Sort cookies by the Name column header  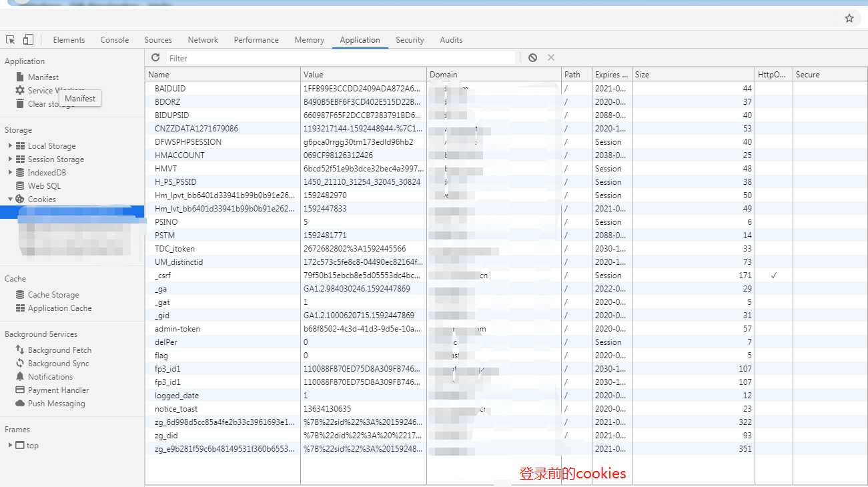[223, 75]
